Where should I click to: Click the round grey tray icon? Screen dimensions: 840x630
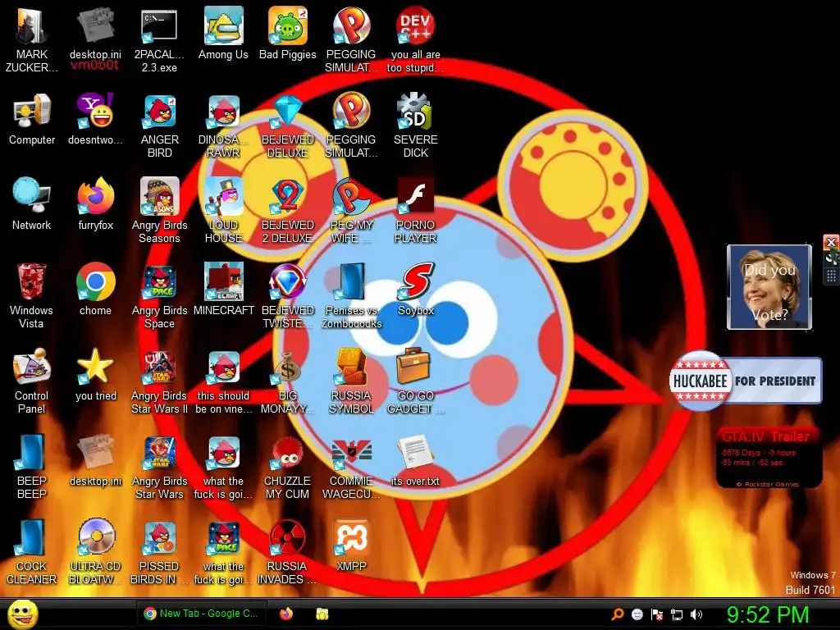[637, 614]
